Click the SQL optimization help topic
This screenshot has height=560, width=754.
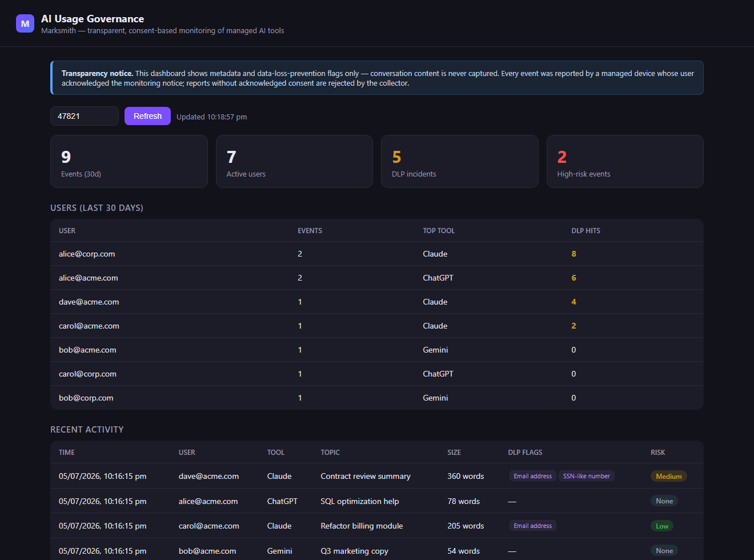[360, 501]
